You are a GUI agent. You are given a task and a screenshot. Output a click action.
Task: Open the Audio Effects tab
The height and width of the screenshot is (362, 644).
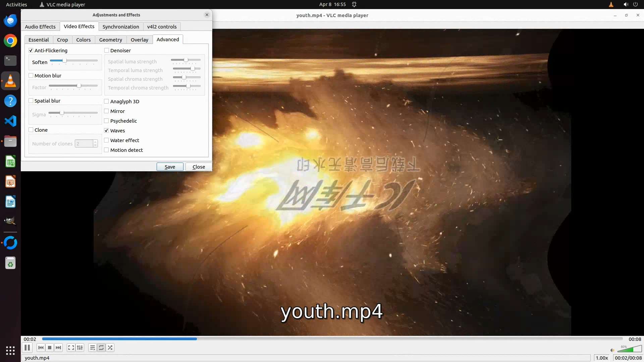[40, 26]
